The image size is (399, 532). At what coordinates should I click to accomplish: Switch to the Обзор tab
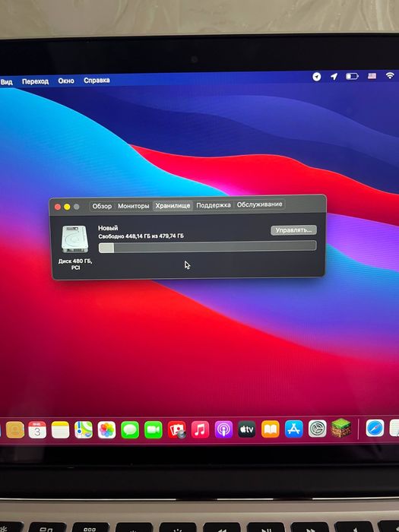[x=102, y=206]
